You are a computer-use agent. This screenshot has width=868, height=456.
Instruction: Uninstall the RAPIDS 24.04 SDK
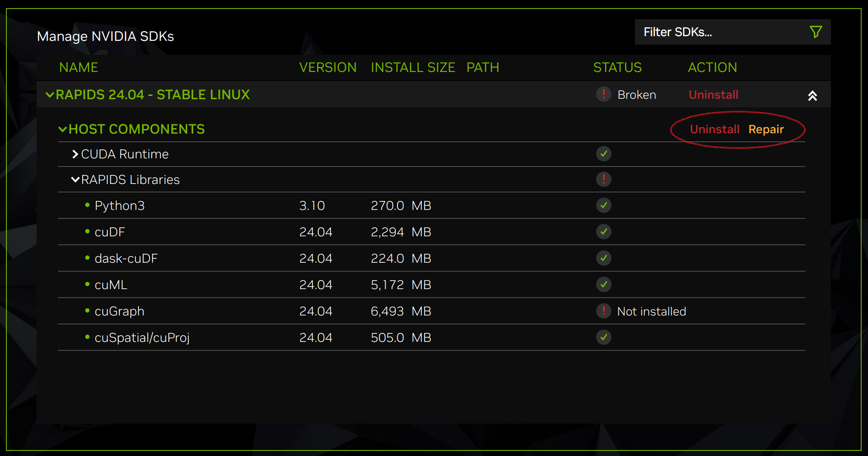pos(713,95)
